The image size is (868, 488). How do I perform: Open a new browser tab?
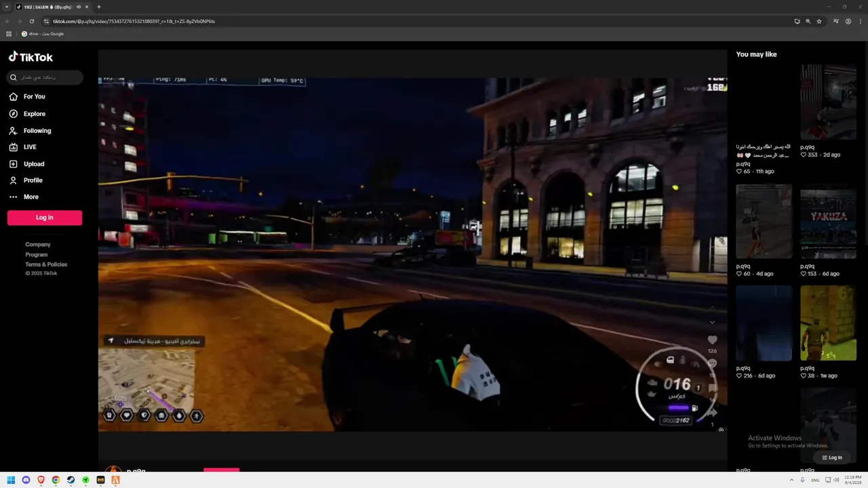pos(99,7)
